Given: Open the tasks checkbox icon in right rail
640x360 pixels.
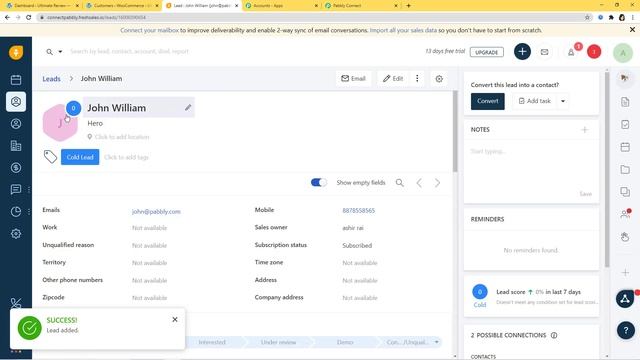Looking at the screenshot, I should 625,124.
